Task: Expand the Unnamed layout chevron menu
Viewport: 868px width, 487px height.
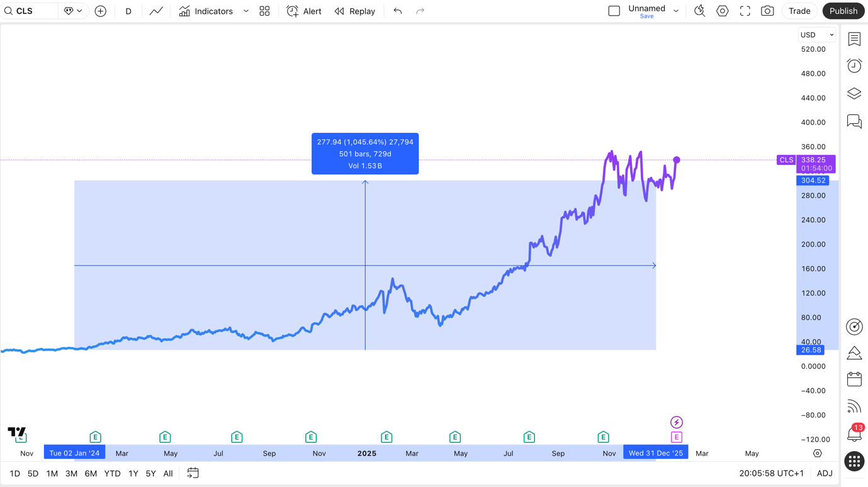Action: [676, 11]
